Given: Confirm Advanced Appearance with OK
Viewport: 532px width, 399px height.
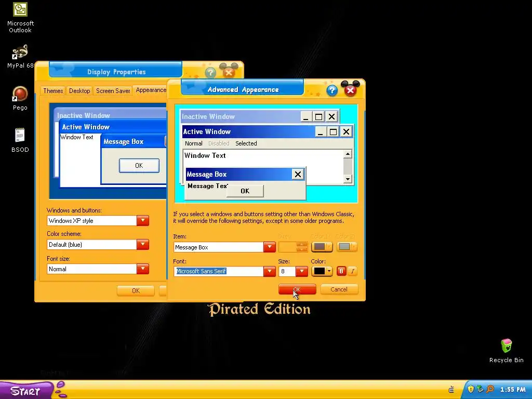Looking at the screenshot, I should 297,289.
